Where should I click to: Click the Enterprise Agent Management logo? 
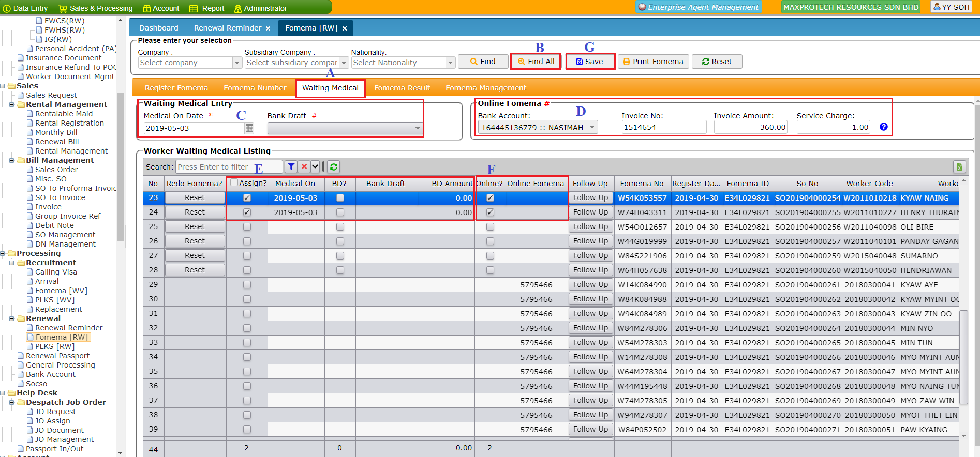pos(642,7)
